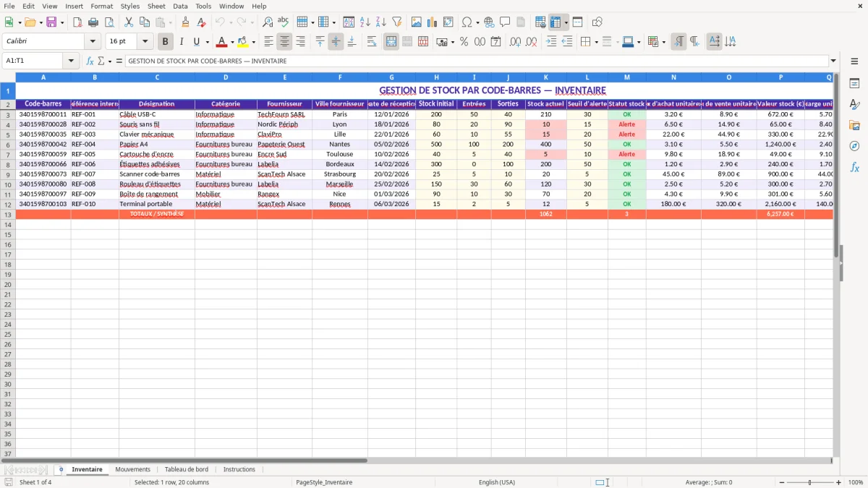Open sidebar Properties panel icon

tap(854, 83)
